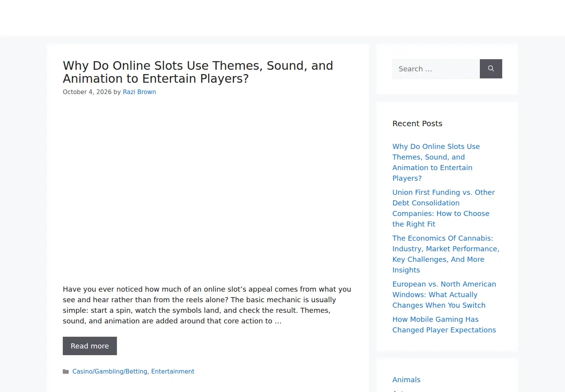The height and width of the screenshot is (392, 565).
Task: Click the folder categories icon
Action: tap(66, 372)
